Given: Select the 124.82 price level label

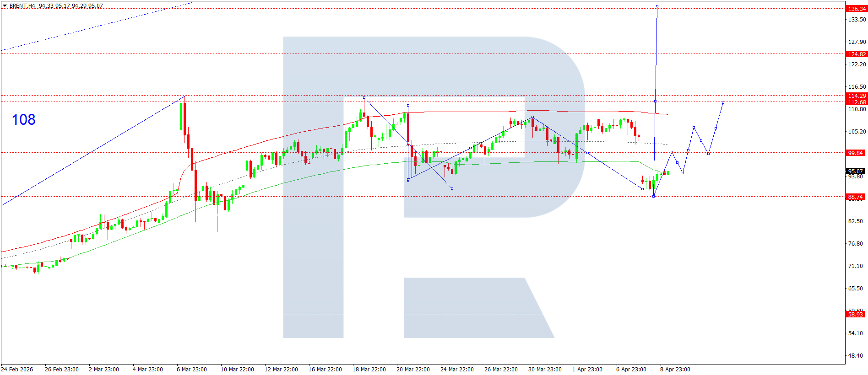Looking at the screenshot, I should [x=856, y=54].
